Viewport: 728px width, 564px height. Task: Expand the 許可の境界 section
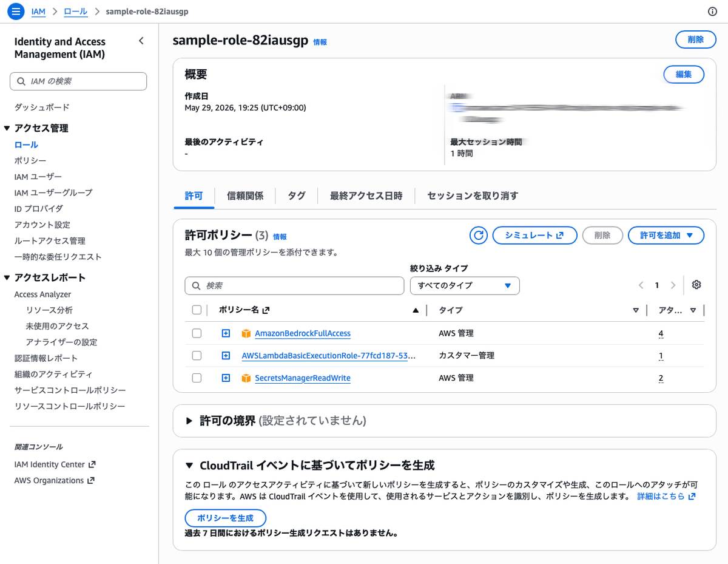pyautogui.click(x=189, y=421)
